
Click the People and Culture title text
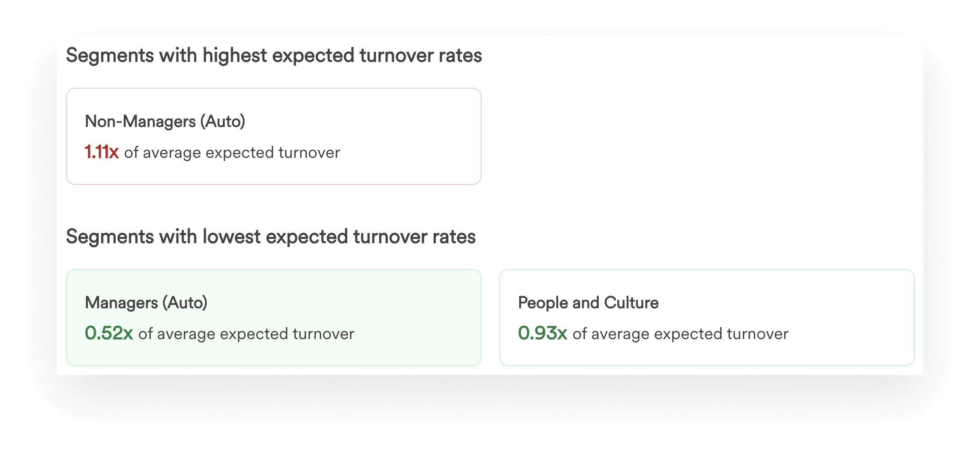click(588, 303)
